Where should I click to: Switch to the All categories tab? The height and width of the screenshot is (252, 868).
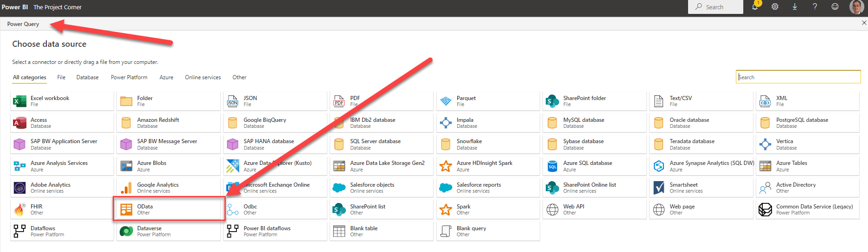pyautogui.click(x=30, y=77)
